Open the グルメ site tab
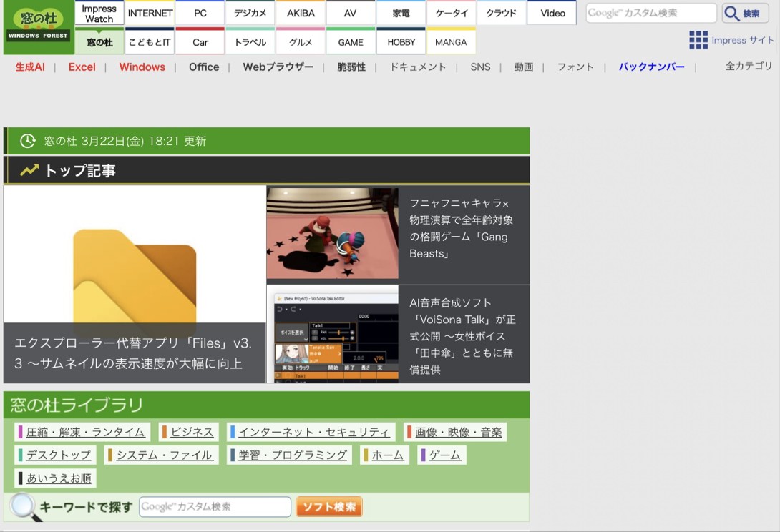 pyautogui.click(x=301, y=41)
